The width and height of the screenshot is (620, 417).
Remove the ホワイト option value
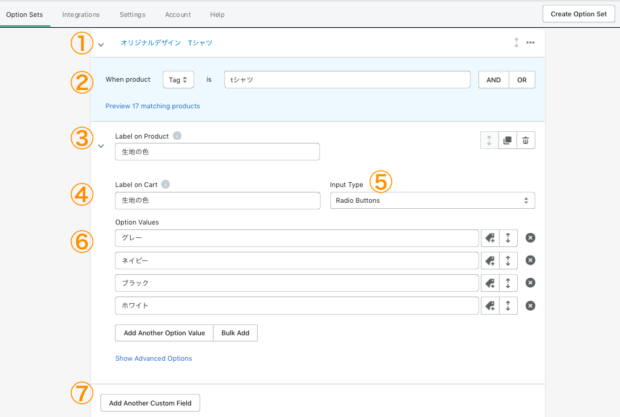(x=530, y=306)
